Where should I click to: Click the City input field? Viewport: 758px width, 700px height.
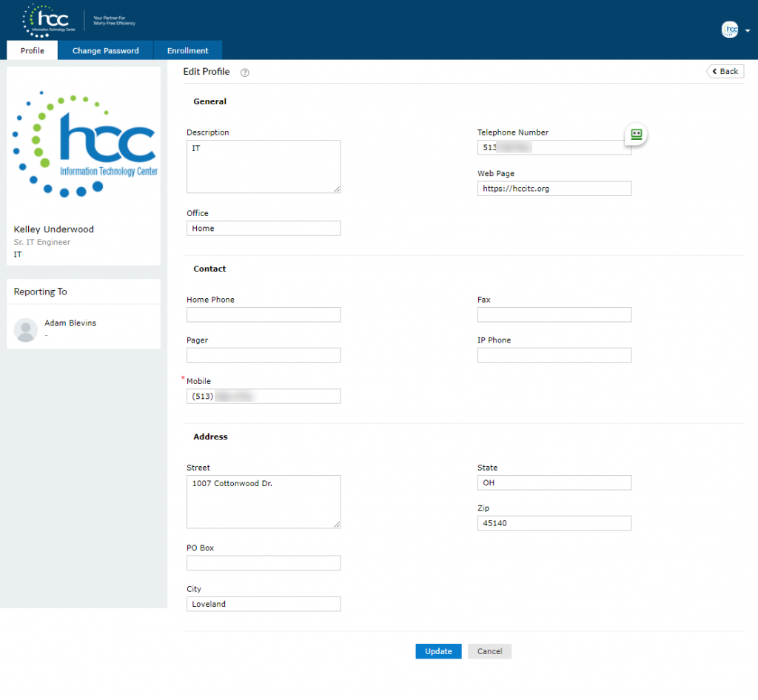(264, 604)
